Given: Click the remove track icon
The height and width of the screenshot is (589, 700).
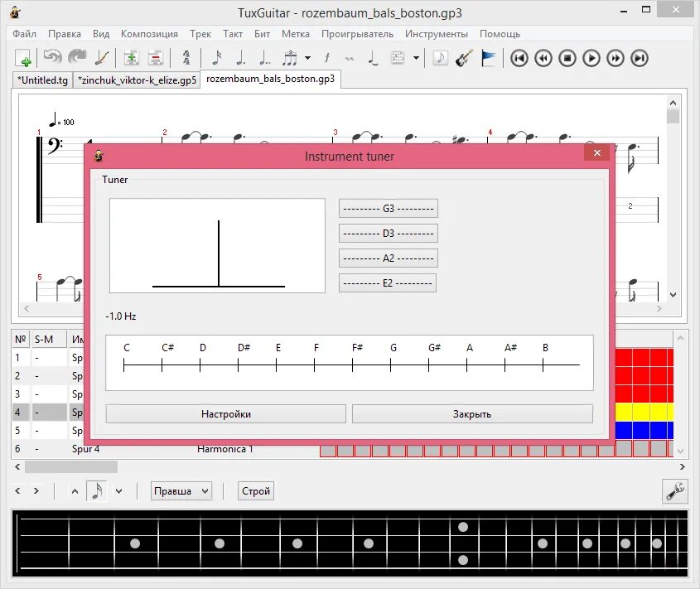Looking at the screenshot, I should click(156, 58).
